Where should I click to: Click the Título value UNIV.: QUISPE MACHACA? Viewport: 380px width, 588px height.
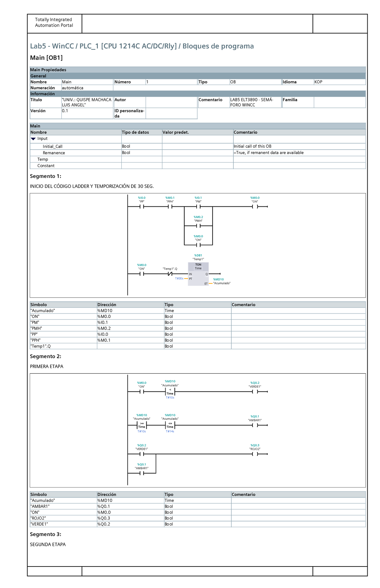[86, 102]
